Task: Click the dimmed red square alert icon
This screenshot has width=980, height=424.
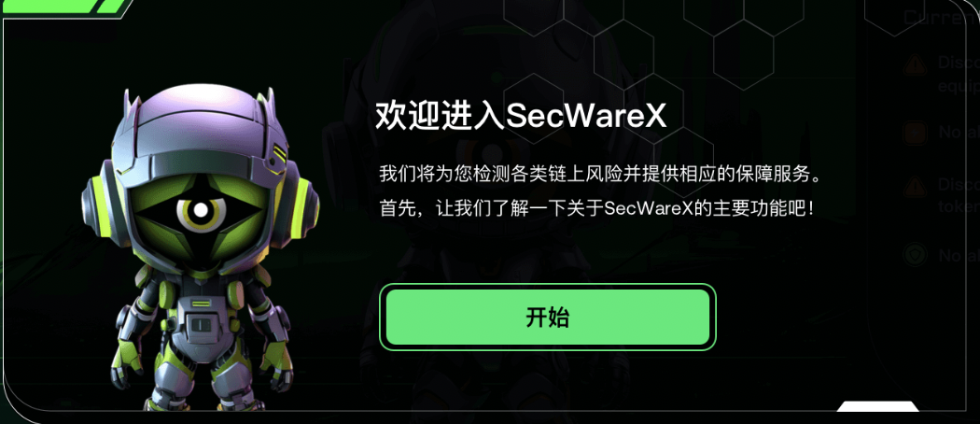Action: 915,133
